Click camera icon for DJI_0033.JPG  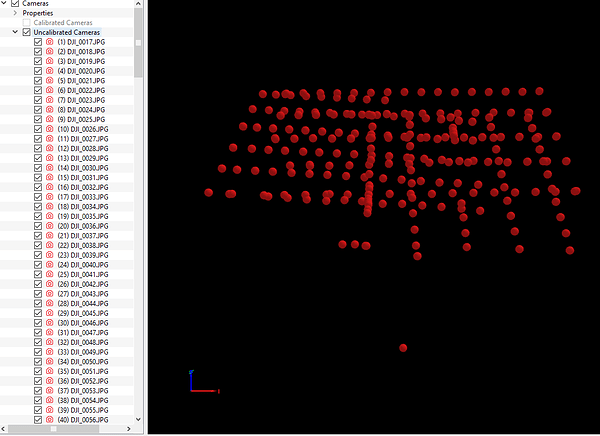click(49, 197)
